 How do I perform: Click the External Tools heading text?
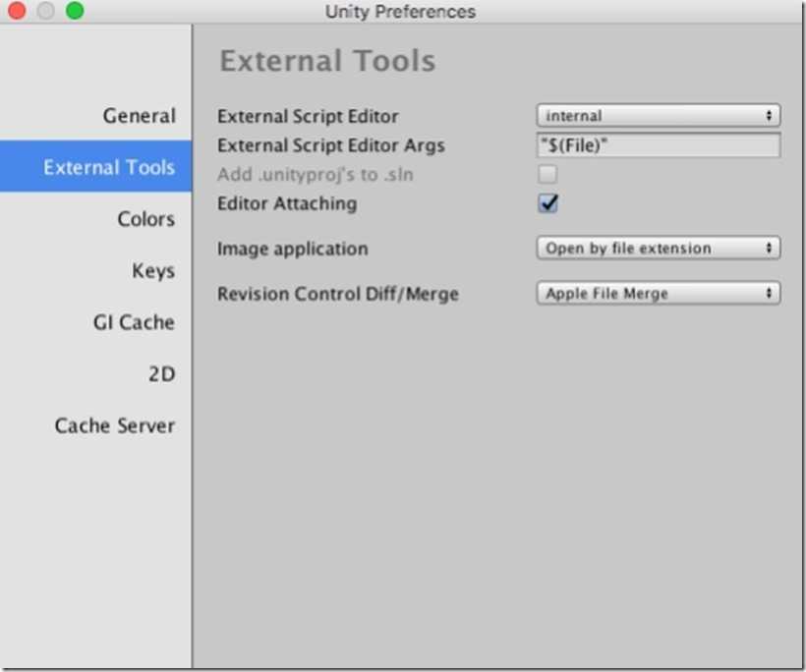328,61
